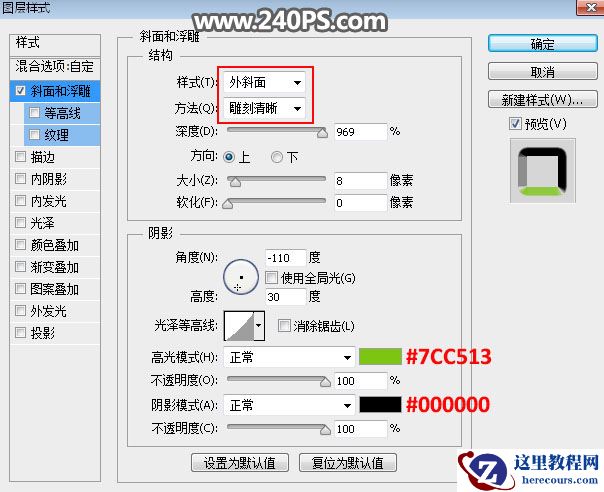This screenshot has height=492, width=604.
Task: Select the 下 direction radio button
Action: (x=277, y=157)
